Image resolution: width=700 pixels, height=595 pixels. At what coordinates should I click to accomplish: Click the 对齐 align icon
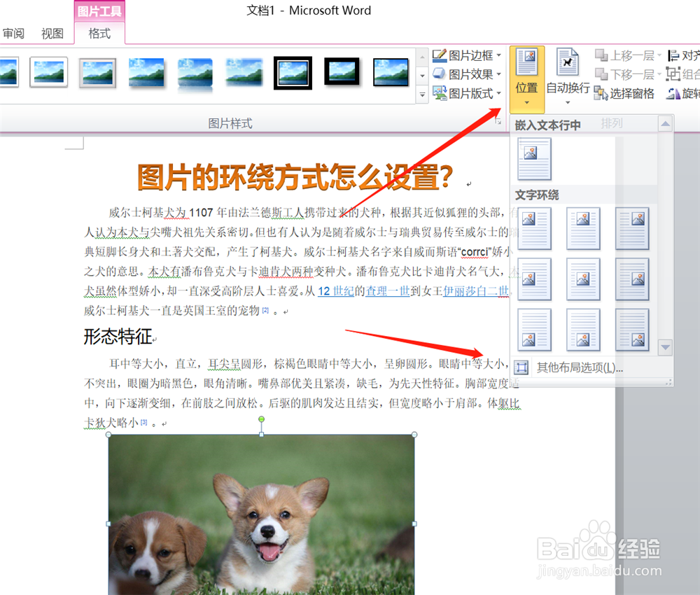pyautogui.click(x=673, y=56)
